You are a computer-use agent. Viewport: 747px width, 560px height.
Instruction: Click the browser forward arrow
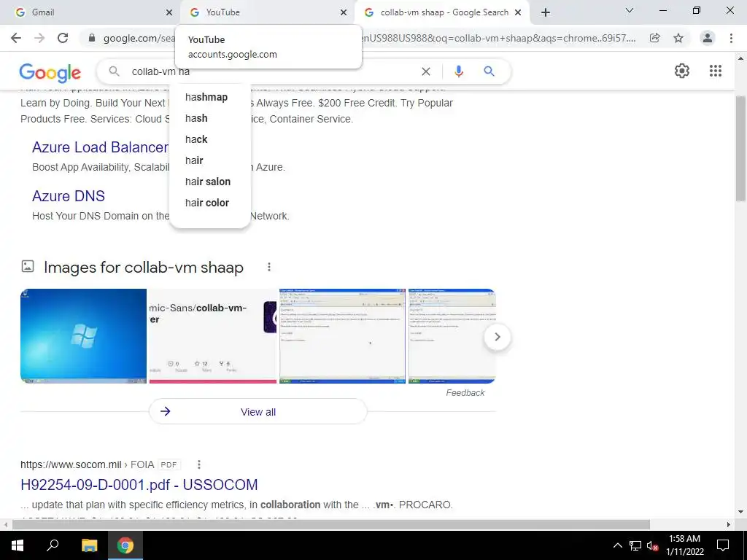(x=39, y=38)
